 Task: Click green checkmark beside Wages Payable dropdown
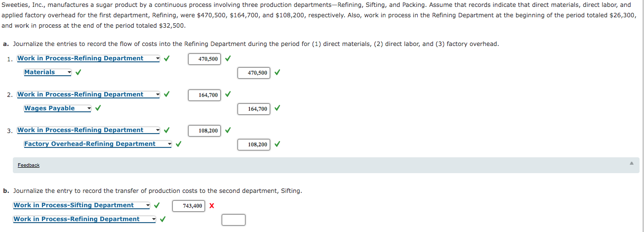click(x=98, y=108)
